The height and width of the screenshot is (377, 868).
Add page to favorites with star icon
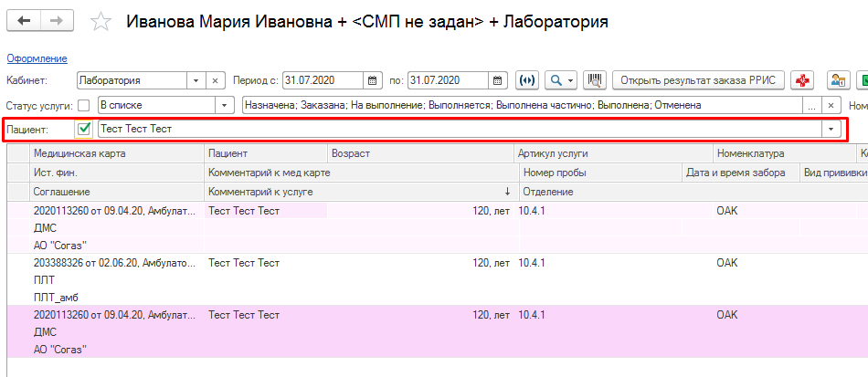pyautogui.click(x=103, y=21)
